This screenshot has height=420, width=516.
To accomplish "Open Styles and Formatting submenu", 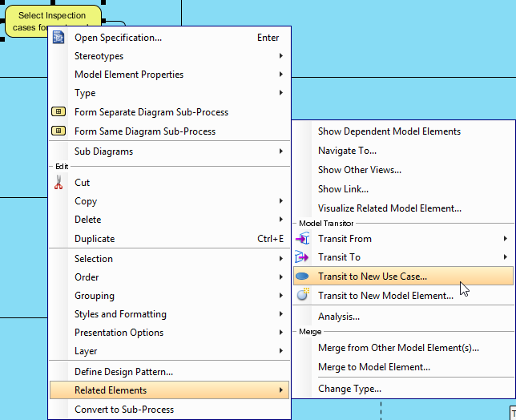I will [169, 314].
